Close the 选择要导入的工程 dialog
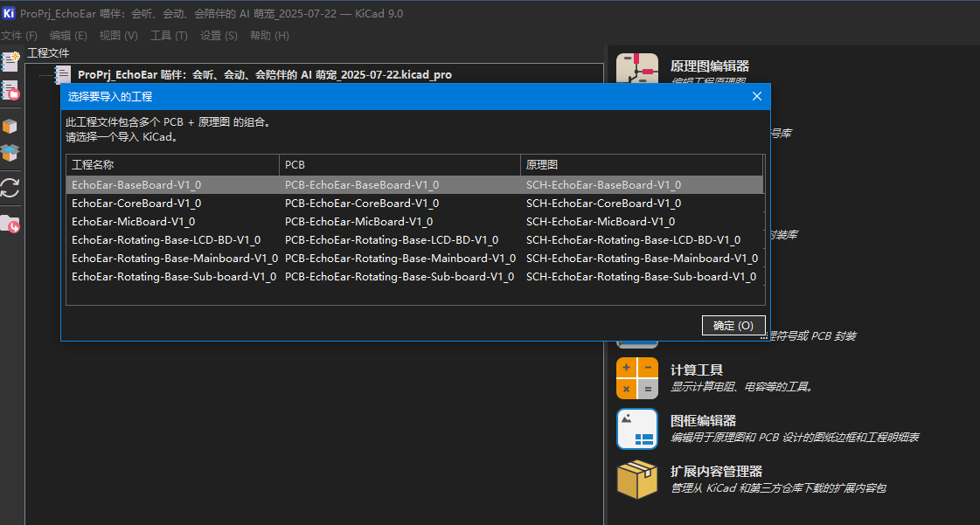 757,96
